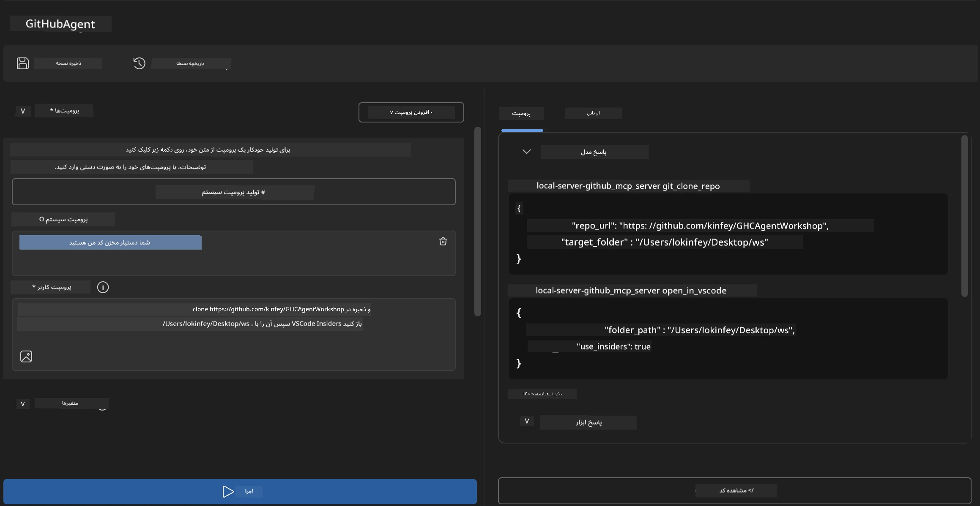The image size is (980, 506).
Task: Collapse the prompts section chevron
Action: pyautogui.click(x=23, y=111)
